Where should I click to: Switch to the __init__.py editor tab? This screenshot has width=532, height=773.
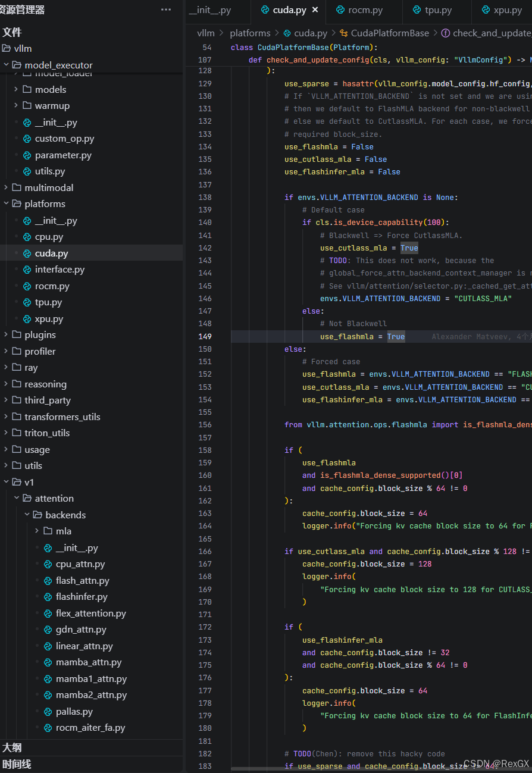coord(209,10)
